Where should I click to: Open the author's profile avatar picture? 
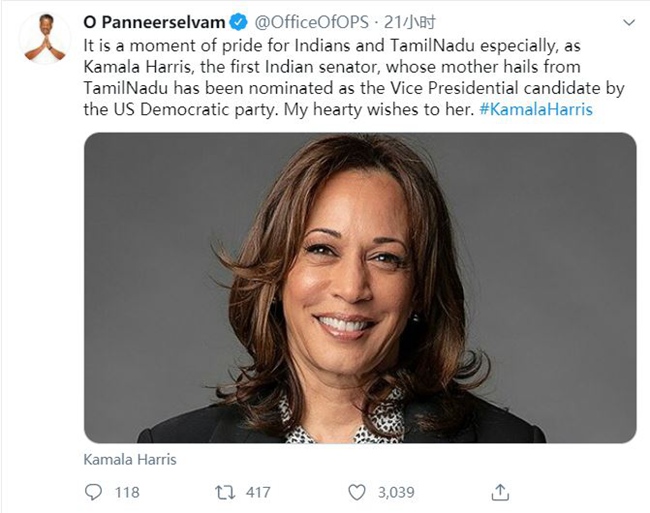tap(45, 37)
